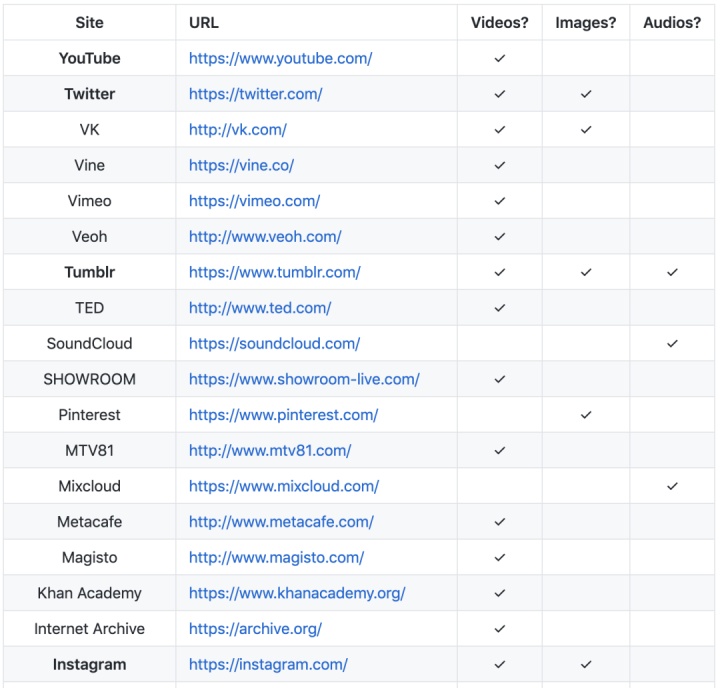Open the https://twitter.com/ link

256,94
